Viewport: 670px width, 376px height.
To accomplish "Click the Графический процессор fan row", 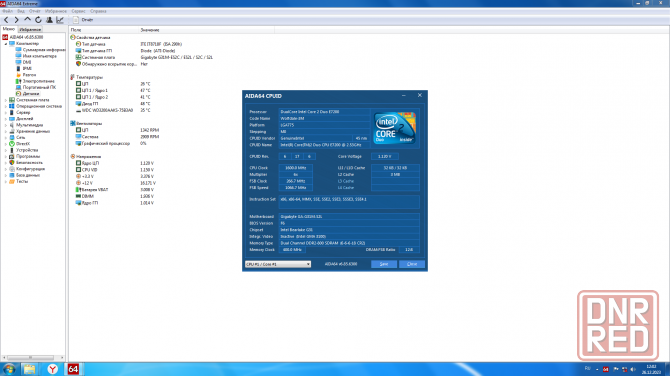I will (111, 144).
